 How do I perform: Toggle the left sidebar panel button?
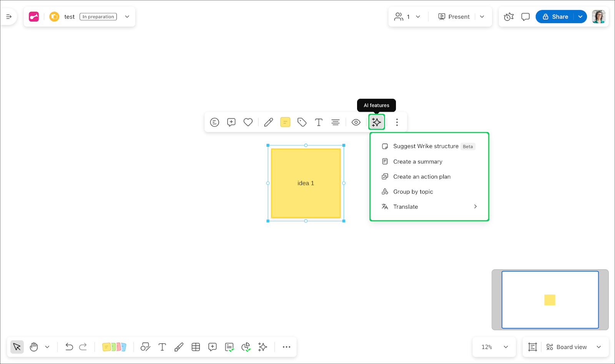point(9,17)
